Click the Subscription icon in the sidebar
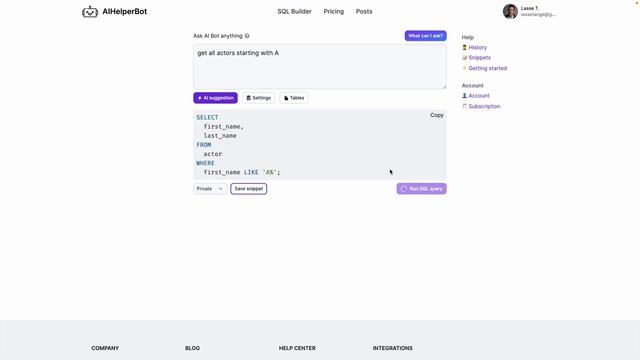 [464, 106]
